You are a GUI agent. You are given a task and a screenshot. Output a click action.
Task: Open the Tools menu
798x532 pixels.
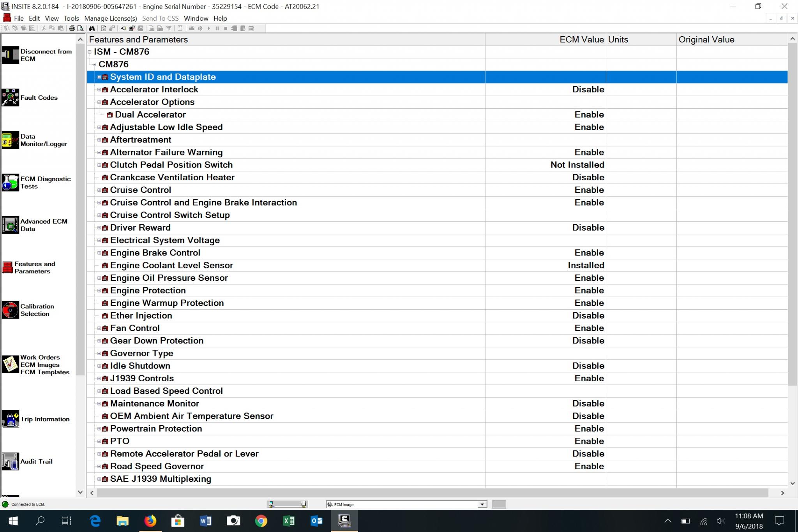point(71,18)
